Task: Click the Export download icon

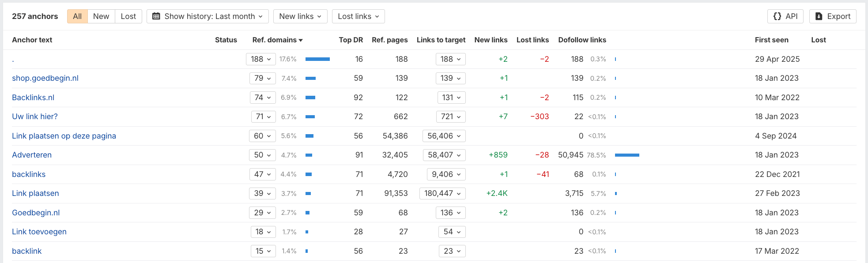Action: [819, 16]
